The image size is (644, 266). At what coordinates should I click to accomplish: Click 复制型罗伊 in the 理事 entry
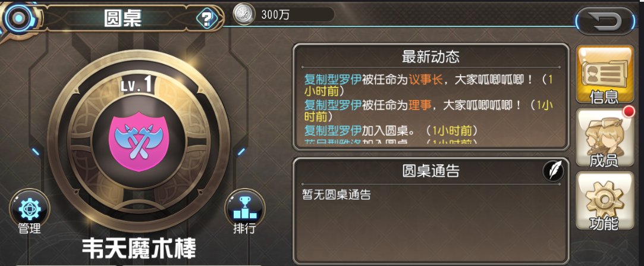click(x=332, y=105)
